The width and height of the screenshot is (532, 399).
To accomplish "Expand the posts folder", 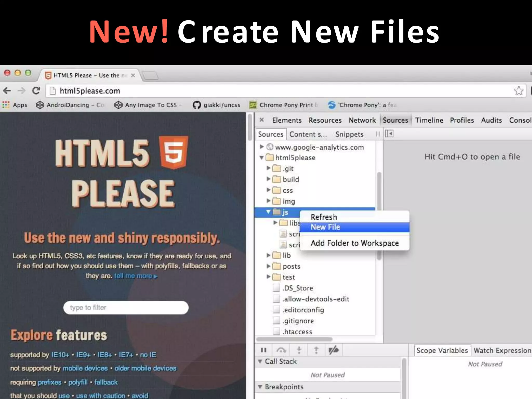I will pyautogui.click(x=268, y=266).
